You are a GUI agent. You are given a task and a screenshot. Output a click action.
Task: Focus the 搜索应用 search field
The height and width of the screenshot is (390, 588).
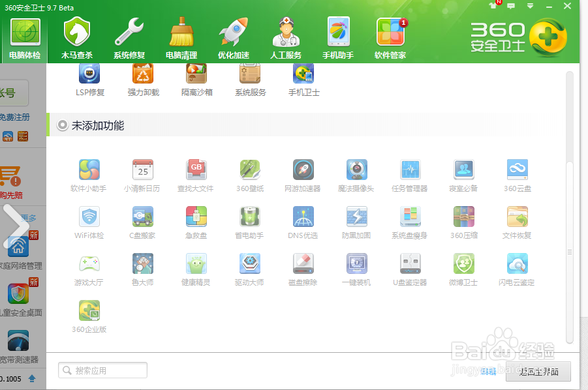pos(102,370)
